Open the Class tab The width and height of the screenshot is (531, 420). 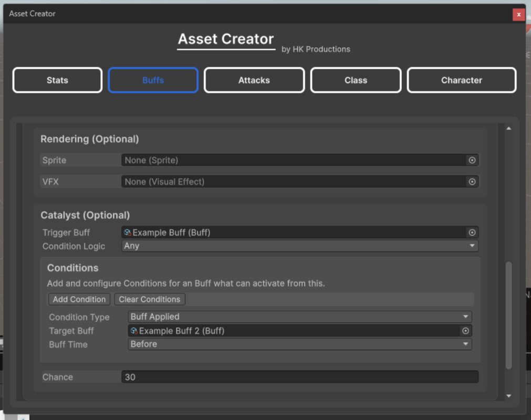[x=356, y=80]
